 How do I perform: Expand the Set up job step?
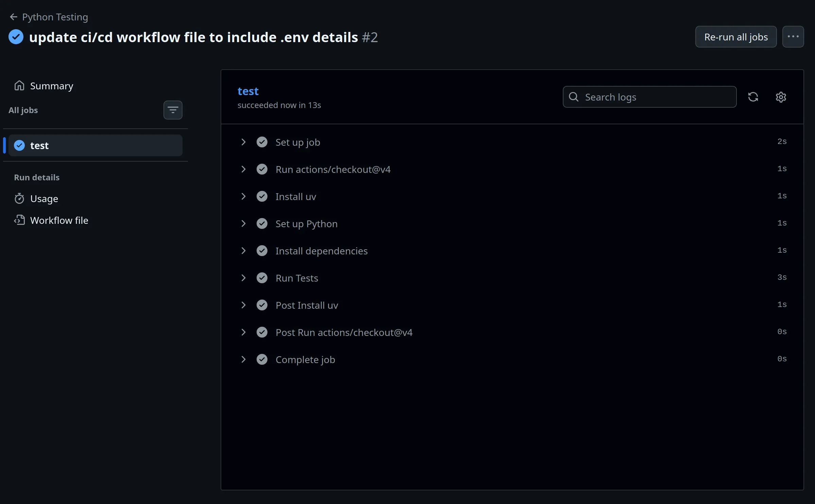[243, 142]
